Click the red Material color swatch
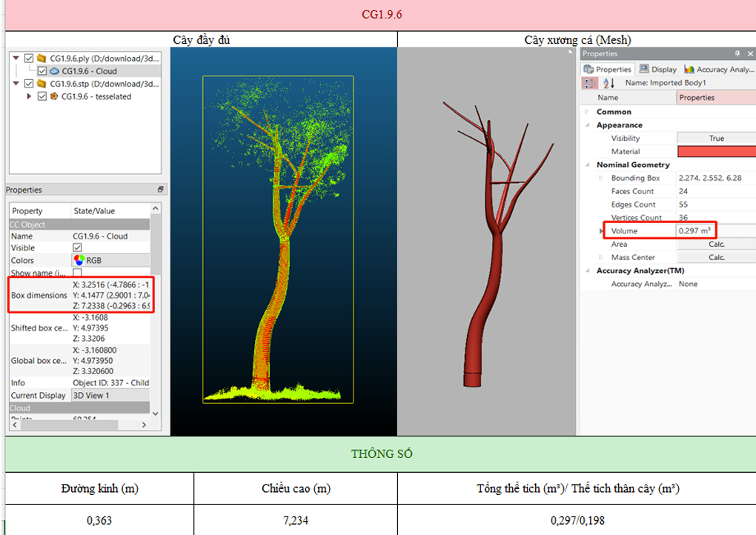Viewport: 756px width, 535px height. tap(716, 151)
